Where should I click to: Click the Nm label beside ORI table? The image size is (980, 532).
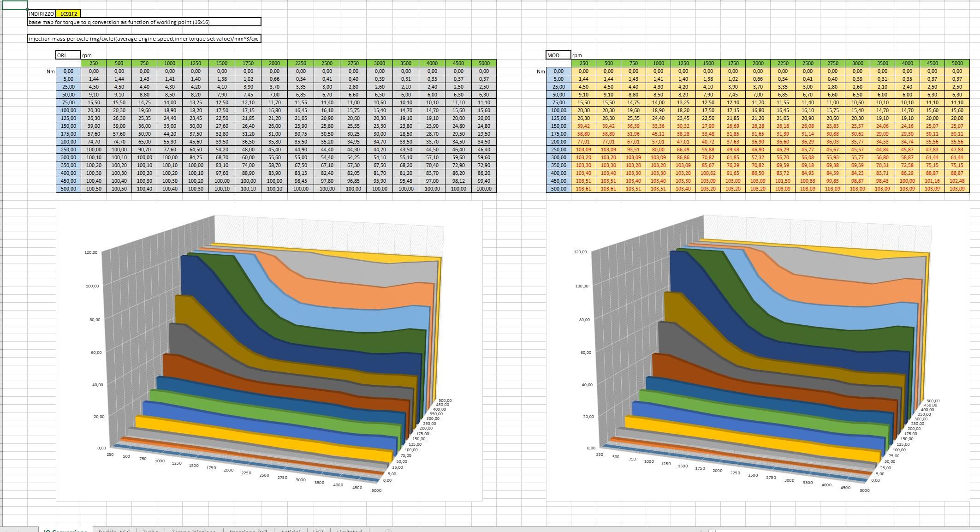tap(50, 72)
